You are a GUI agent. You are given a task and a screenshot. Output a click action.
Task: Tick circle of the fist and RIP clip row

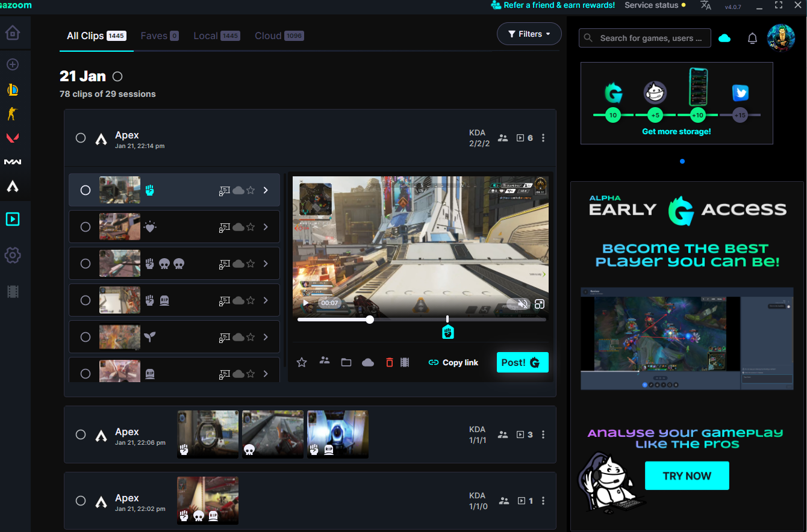click(x=86, y=300)
